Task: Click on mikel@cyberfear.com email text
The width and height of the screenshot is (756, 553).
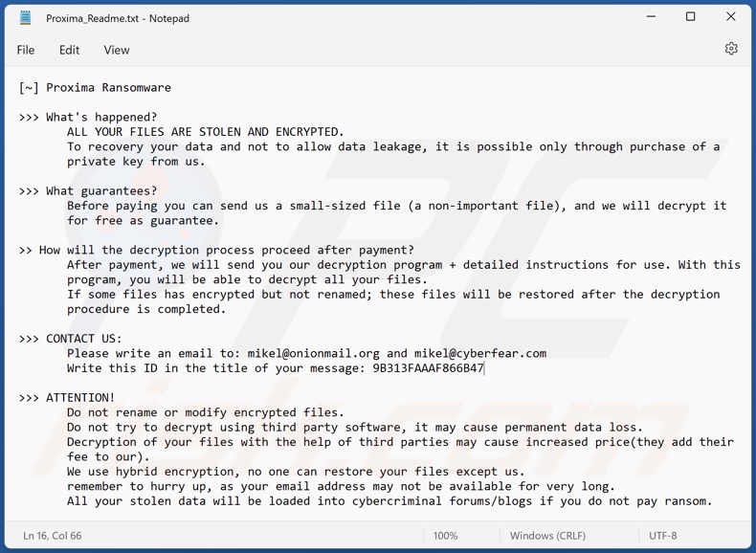Action: (479, 353)
